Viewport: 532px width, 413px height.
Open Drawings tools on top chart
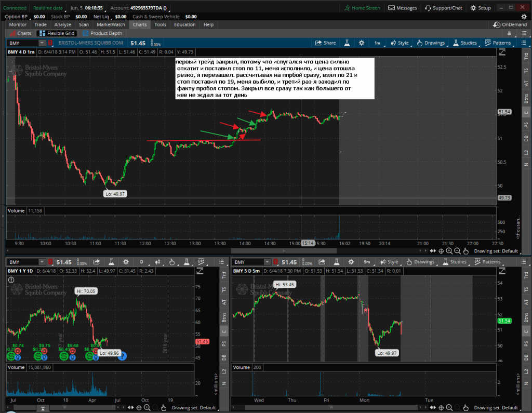(x=431, y=43)
